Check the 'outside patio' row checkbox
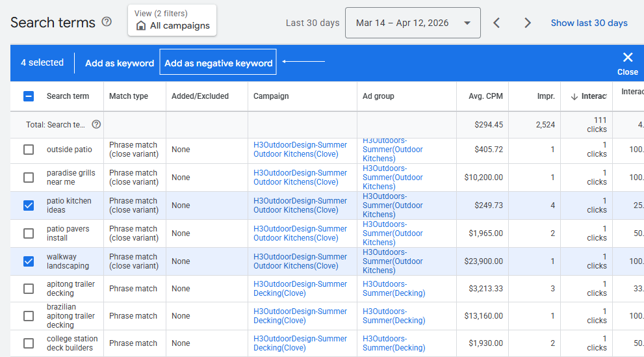This screenshot has width=644, height=357. pyautogui.click(x=29, y=150)
